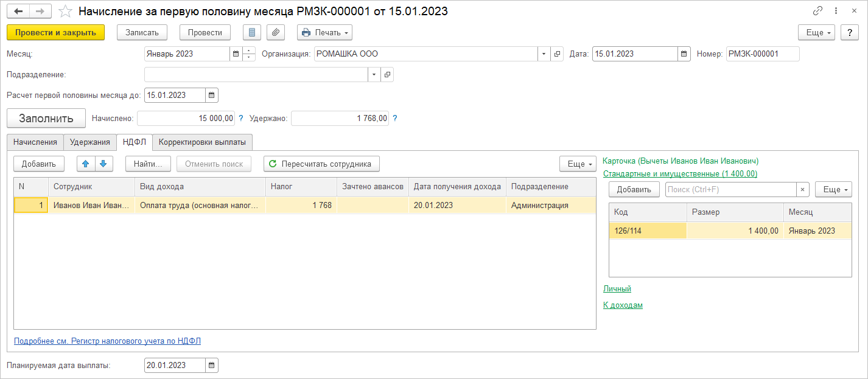The width and height of the screenshot is (868, 379).
Task: Click the Найти... button
Action: coord(149,164)
